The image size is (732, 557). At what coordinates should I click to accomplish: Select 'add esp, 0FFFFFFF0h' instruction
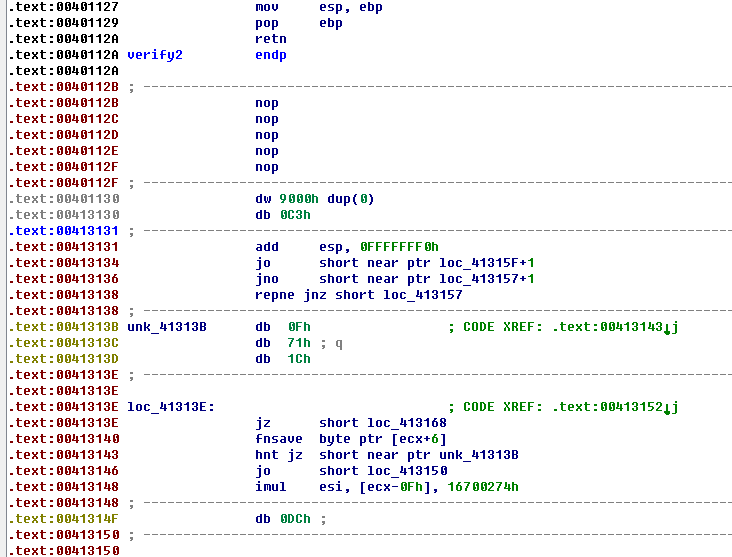pos(347,247)
